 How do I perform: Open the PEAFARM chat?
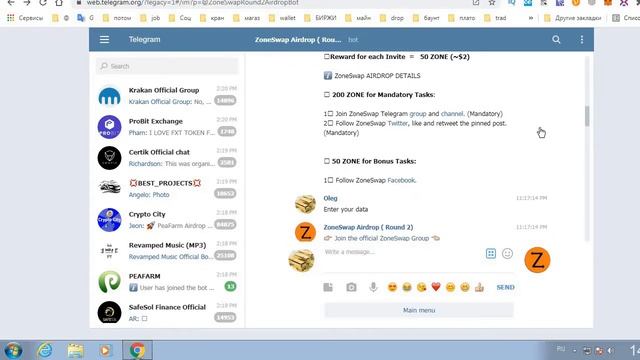pos(167,282)
